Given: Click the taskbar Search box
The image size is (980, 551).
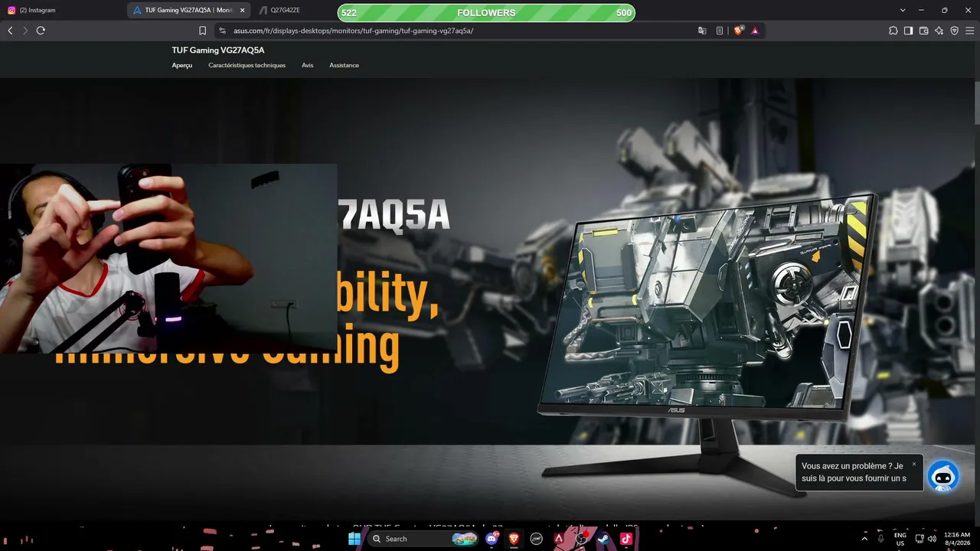Looking at the screenshot, I should [423, 539].
